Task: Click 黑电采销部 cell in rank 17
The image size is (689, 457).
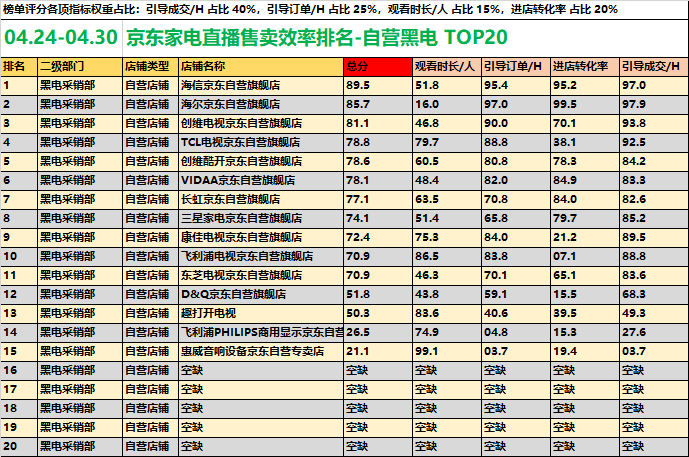Action: tap(80, 389)
